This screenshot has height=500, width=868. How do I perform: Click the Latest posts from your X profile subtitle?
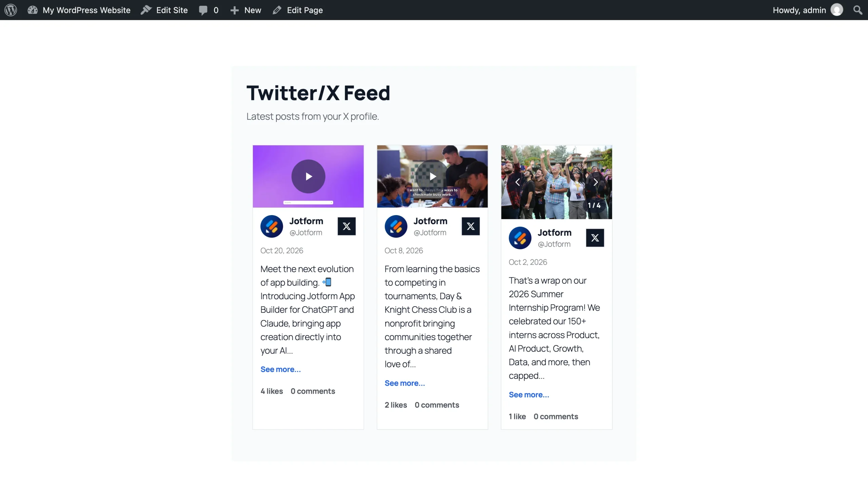tap(313, 117)
